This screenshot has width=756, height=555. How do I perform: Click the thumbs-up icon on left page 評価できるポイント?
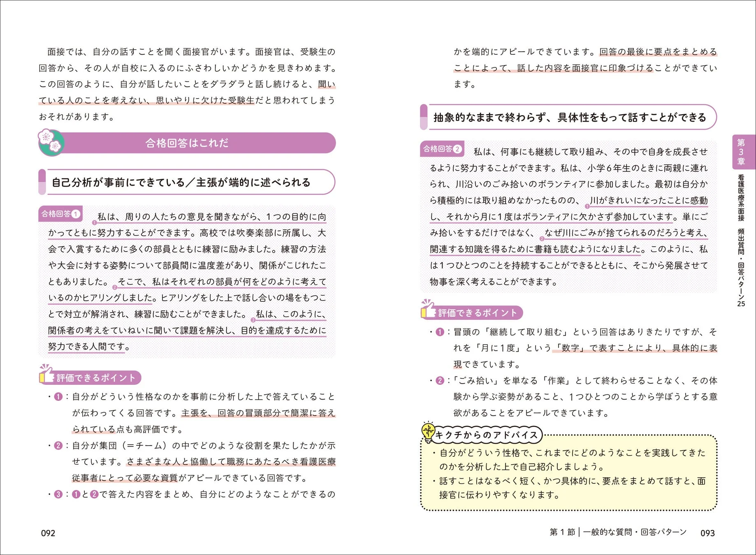[46, 374]
